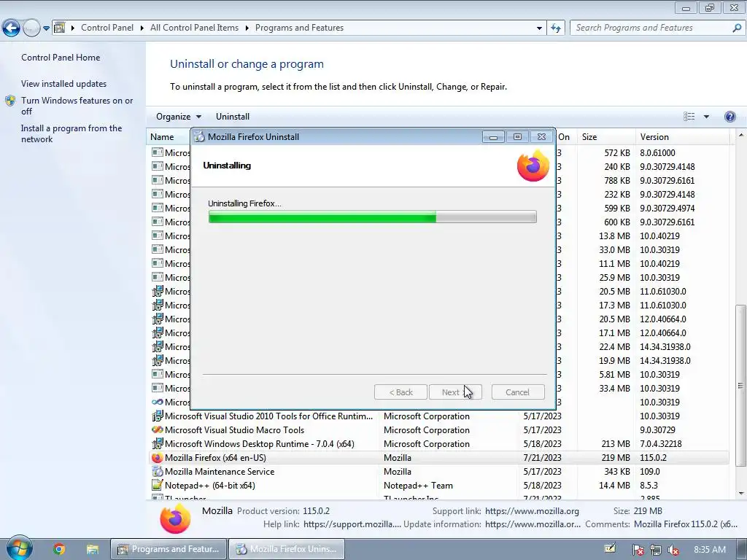The height and width of the screenshot is (560, 747).
Task: Open the Organize menu
Action: click(x=179, y=117)
